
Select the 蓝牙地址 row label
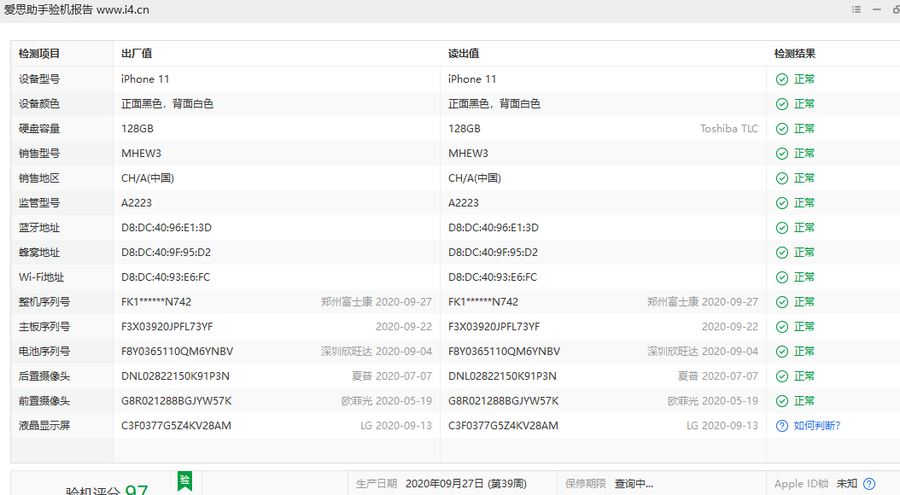coord(39,227)
